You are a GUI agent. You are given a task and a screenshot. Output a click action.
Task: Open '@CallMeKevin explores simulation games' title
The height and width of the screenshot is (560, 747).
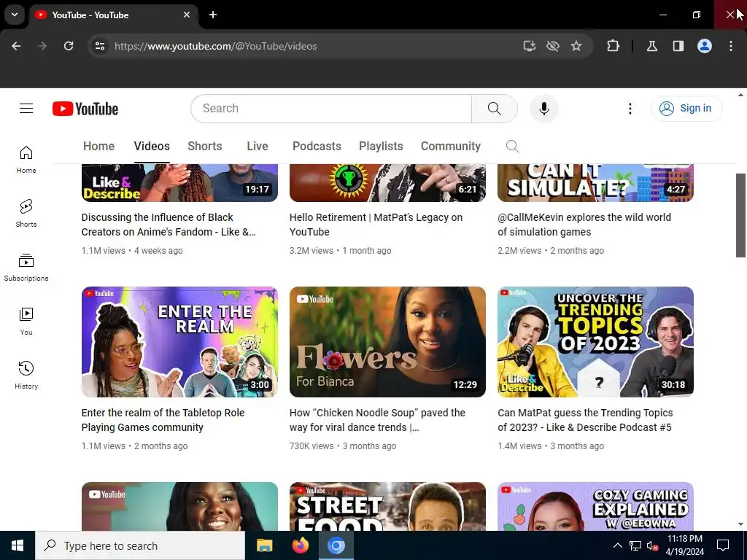click(584, 225)
